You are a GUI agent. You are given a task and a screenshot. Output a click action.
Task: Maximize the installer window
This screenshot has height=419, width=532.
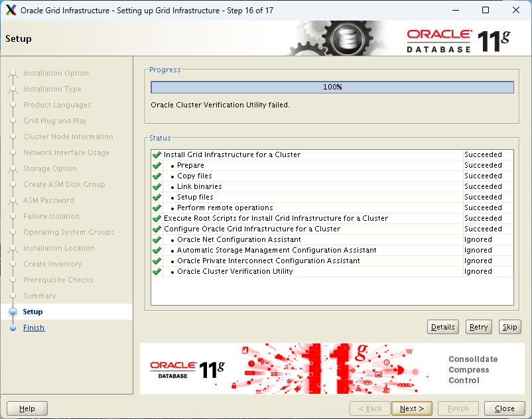486,10
